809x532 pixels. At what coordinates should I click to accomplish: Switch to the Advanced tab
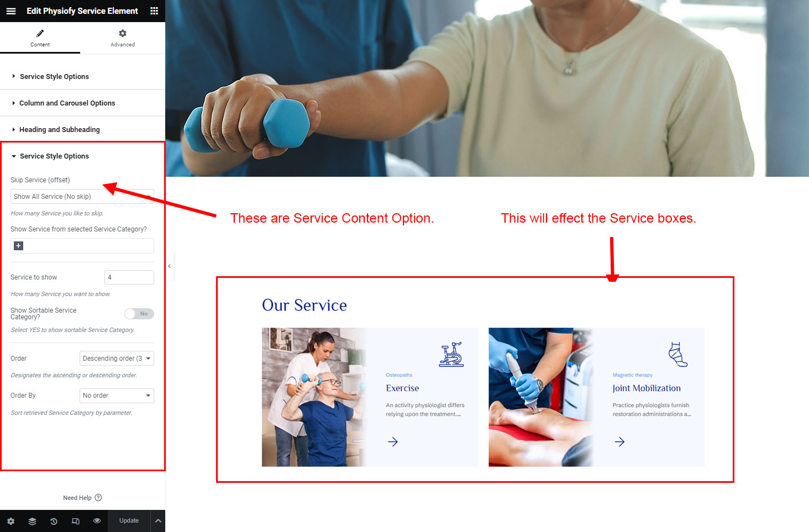point(123,38)
